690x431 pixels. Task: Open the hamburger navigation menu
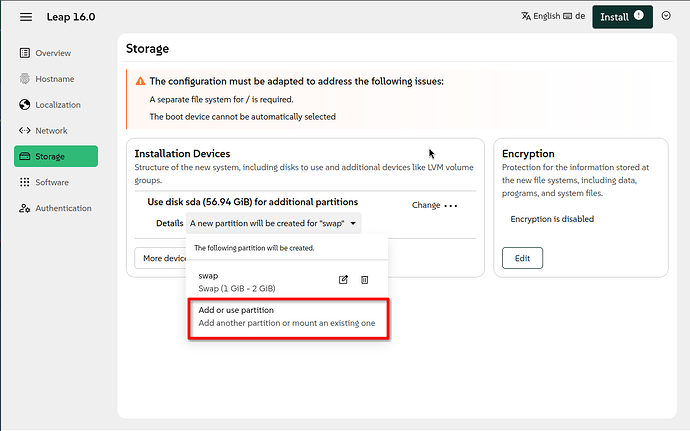coord(26,17)
